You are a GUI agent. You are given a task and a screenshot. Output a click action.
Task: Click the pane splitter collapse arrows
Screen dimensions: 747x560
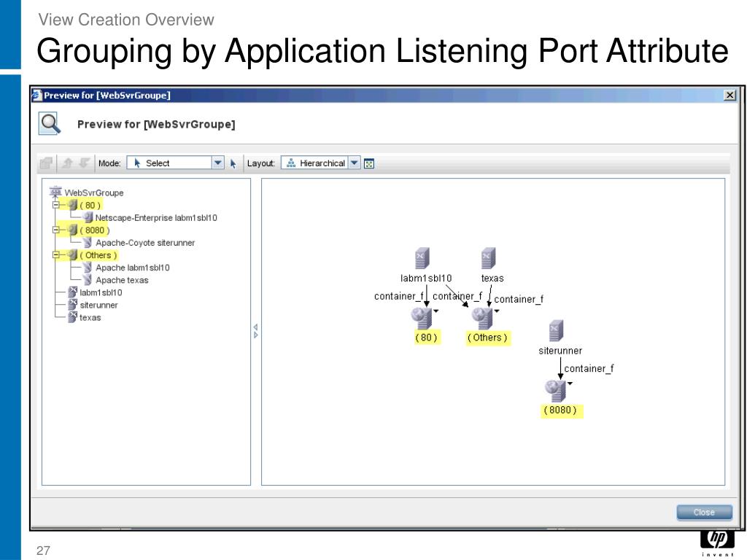click(256, 331)
